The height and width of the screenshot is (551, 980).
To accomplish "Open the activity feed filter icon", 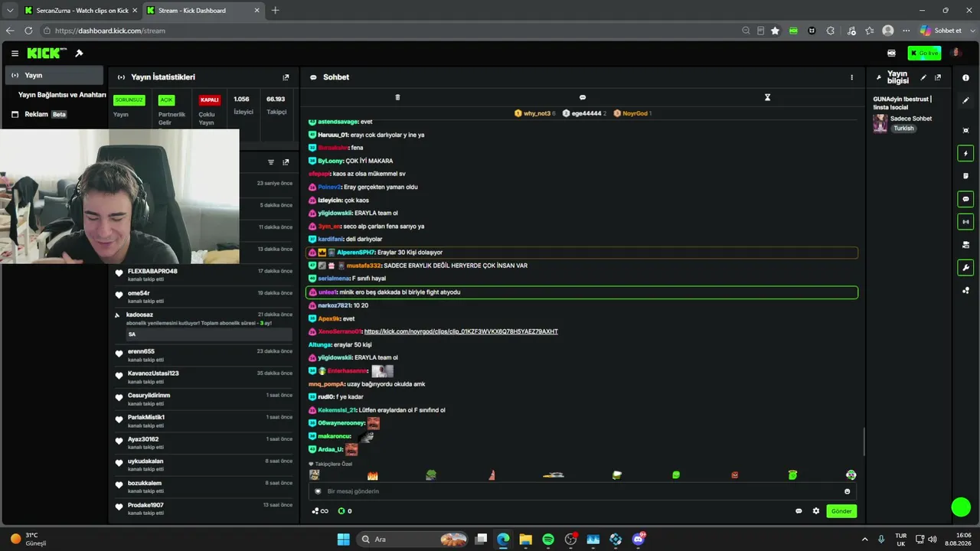I will (271, 162).
